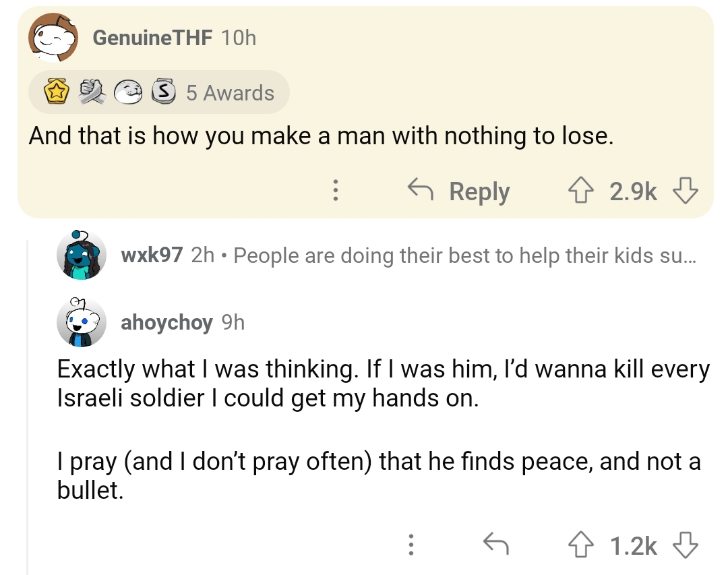The height and width of the screenshot is (575, 728).
Task: Click the silver S award icon
Action: coord(162,93)
